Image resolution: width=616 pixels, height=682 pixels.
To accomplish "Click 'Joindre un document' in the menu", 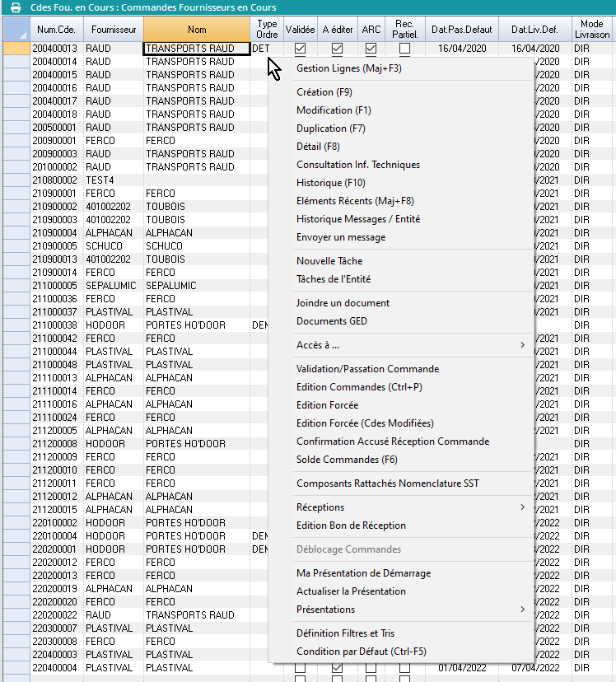I will tap(343, 303).
